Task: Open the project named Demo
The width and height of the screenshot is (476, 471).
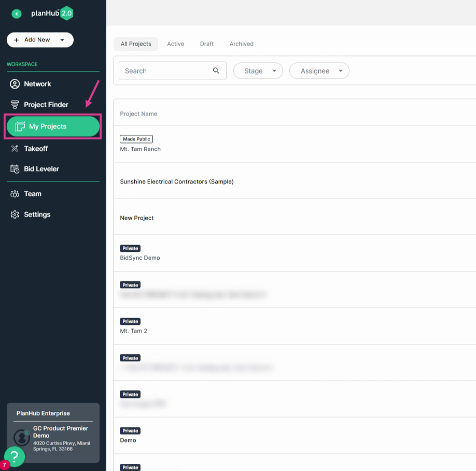Action: point(128,440)
